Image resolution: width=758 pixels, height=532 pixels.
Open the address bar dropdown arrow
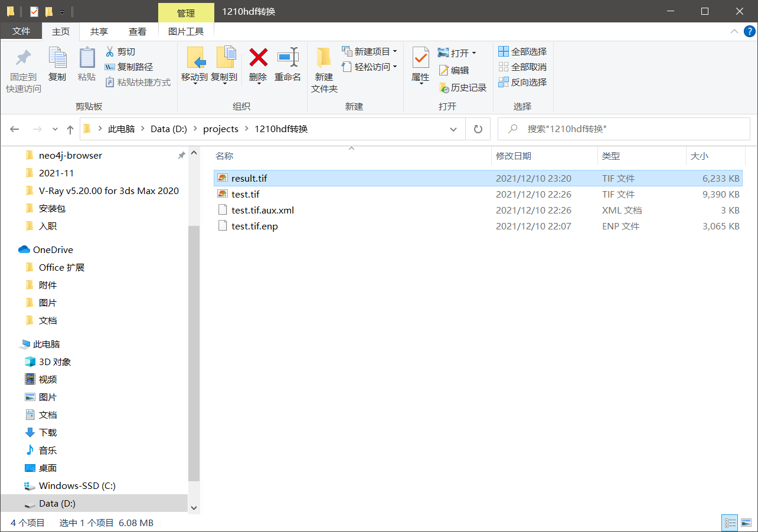[x=453, y=129]
